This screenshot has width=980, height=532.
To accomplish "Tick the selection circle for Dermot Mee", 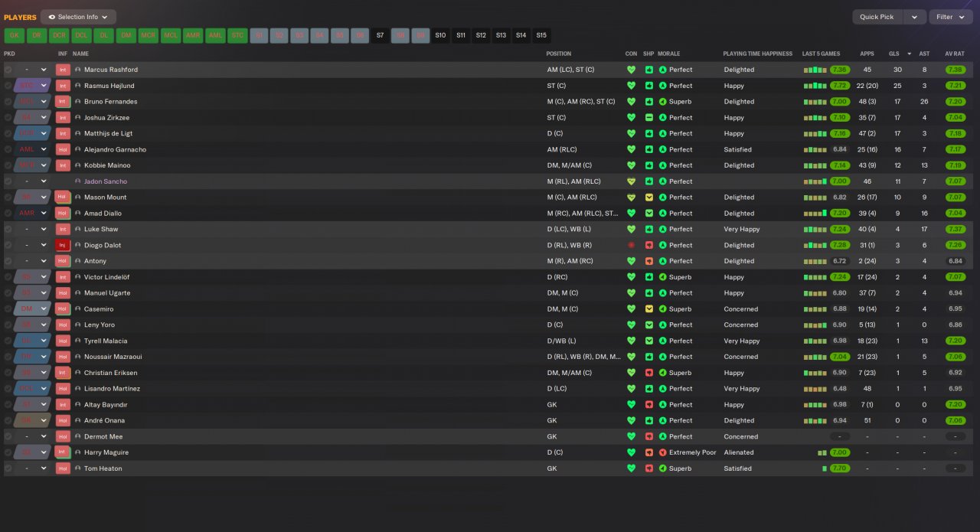I will (x=8, y=436).
